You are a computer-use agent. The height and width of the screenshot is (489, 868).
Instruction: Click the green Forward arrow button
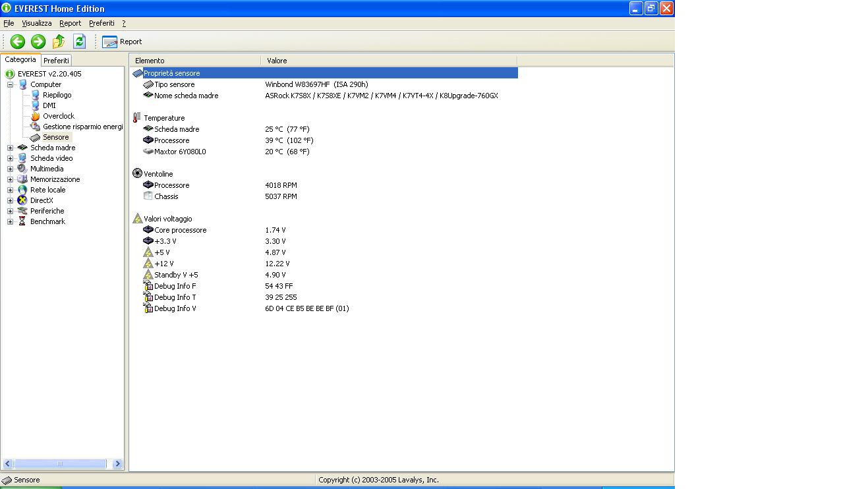pyautogui.click(x=38, y=42)
